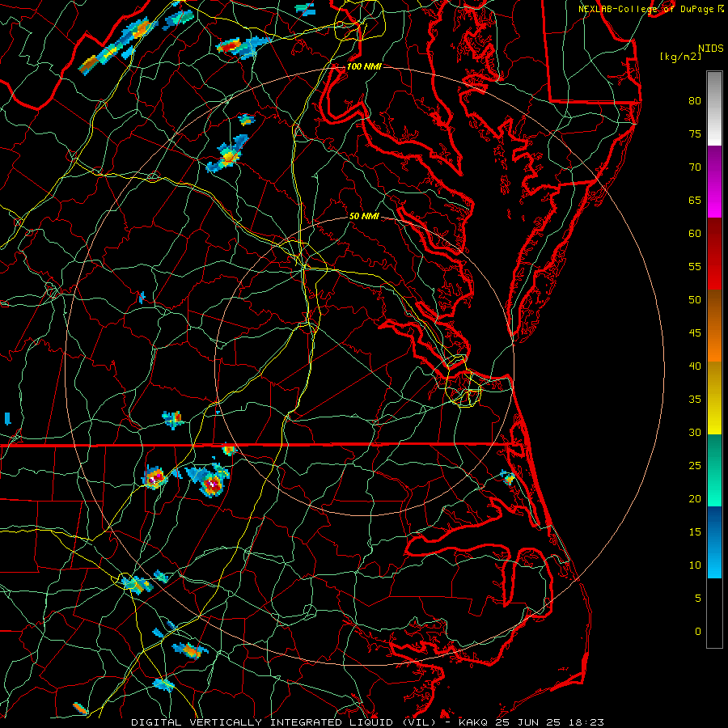Click the legend value 35

pyautogui.click(x=695, y=400)
